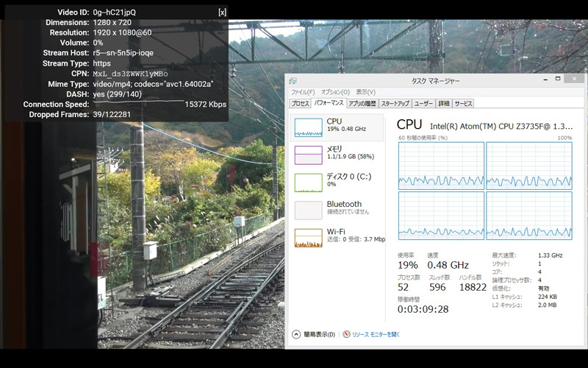The width and height of the screenshot is (588, 368).
Task: Click the 最大速度 value 1.33 GHz
Action: click(x=550, y=255)
